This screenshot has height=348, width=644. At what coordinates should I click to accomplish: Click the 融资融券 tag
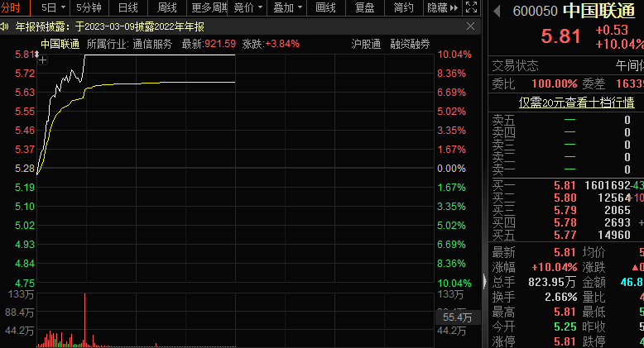410,45
